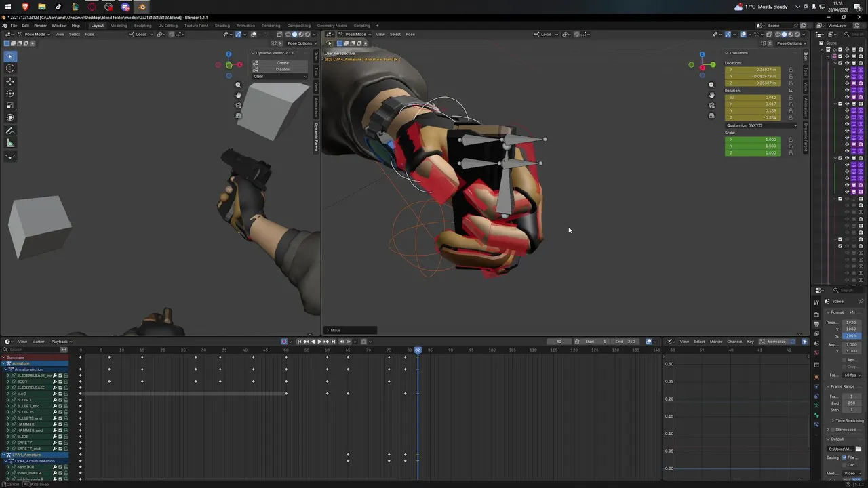The image size is (868, 488).
Task: Click zoom magnifier icon in left viewport
Action: [238, 85]
